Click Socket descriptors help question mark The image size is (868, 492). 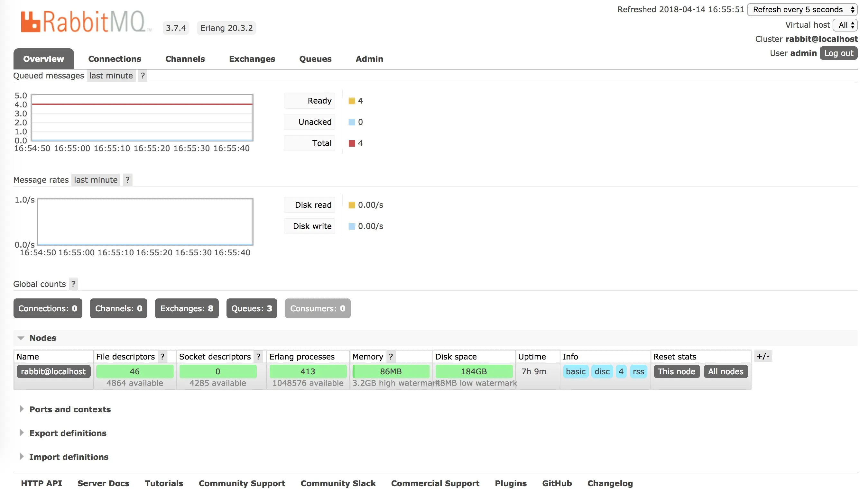coord(258,357)
